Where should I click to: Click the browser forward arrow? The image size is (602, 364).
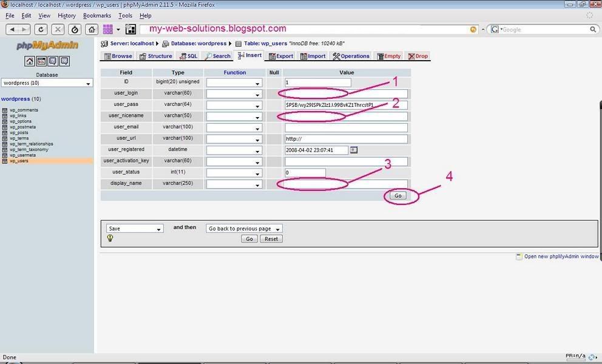pyautogui.click(x=24, y=30)
